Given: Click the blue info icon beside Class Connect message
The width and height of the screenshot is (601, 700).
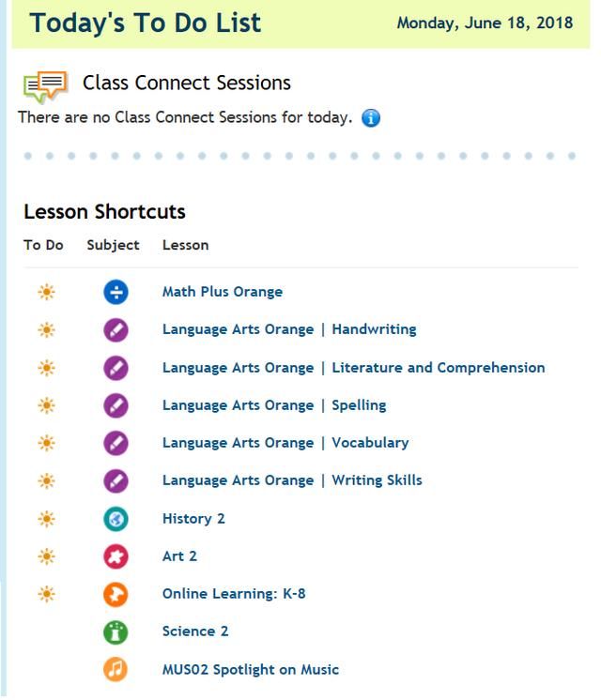Looking at the screenshot, I should click(x=370, y=118).
